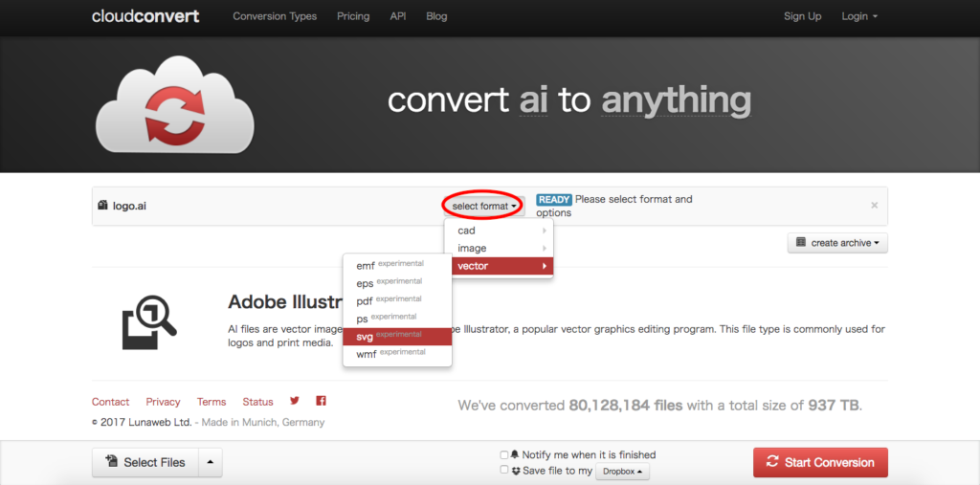Viewport: 980px width, 485px height.
Task: Click the Adobe Illustrator file type icon
Action: click(x=149, y=320)
